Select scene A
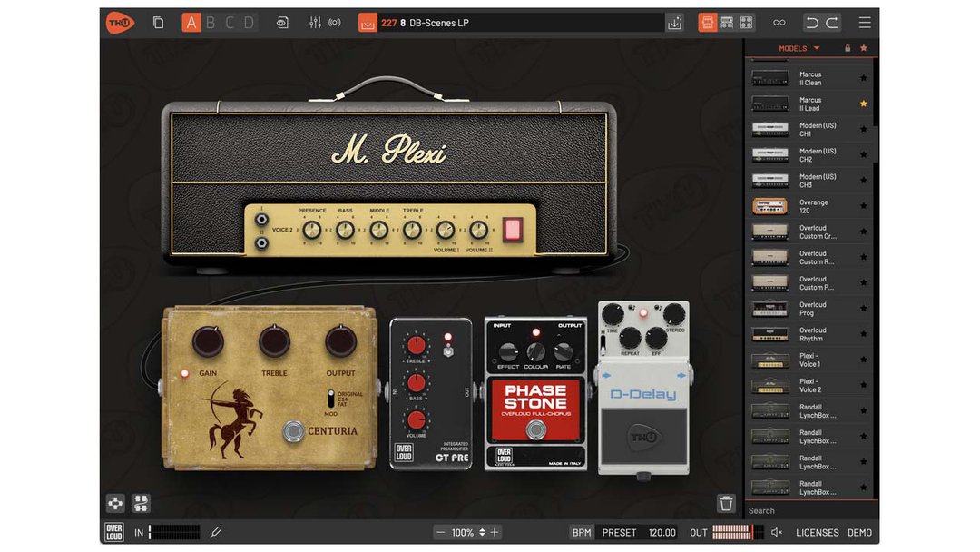Screen dimensions: 980x552 [191, 23]
